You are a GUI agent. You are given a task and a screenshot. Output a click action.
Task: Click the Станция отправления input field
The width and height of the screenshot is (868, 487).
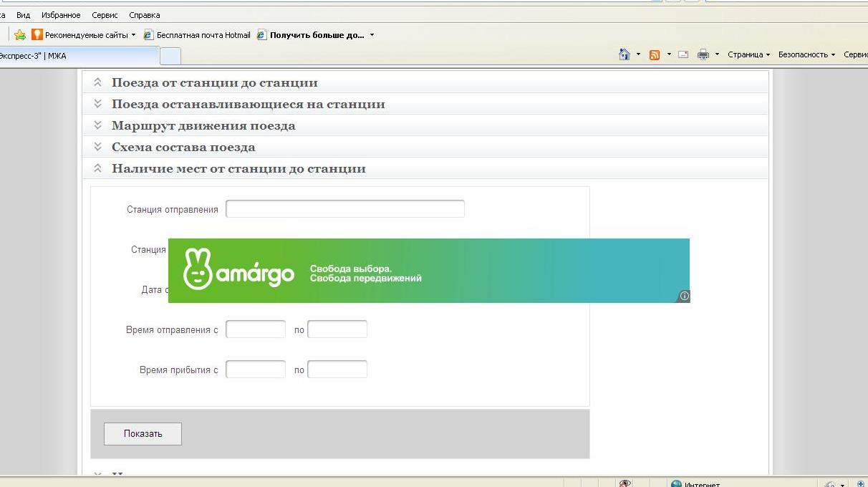[345, 209]
